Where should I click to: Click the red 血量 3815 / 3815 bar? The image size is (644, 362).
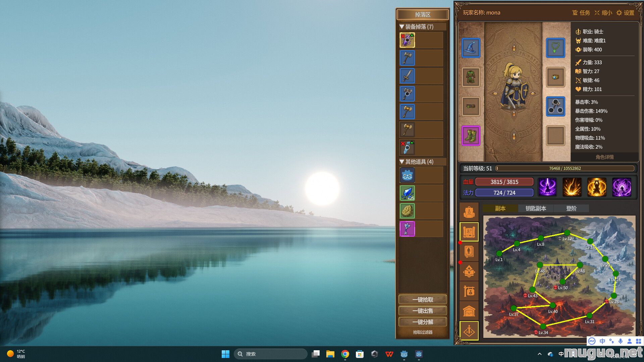tap(504, 182)
